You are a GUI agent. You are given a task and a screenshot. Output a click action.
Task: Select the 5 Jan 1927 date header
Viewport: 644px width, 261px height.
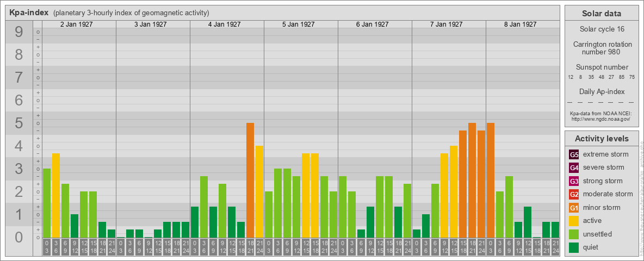[298, 24]
